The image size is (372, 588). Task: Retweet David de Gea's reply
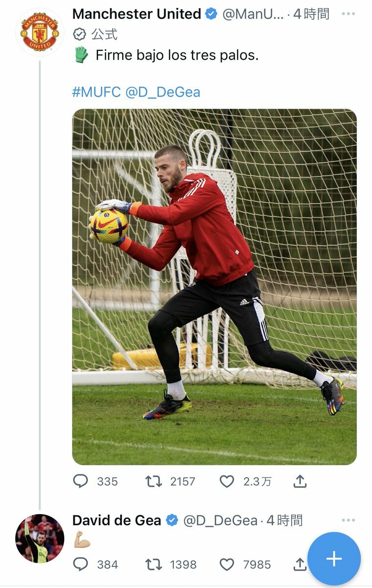pos(154,565)
